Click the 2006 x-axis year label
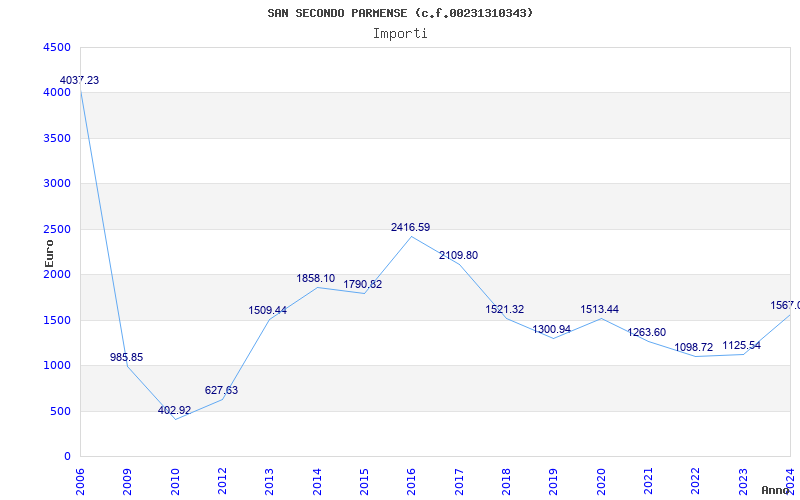Viewport: 800px width, 500px height. tap(80, 482)
